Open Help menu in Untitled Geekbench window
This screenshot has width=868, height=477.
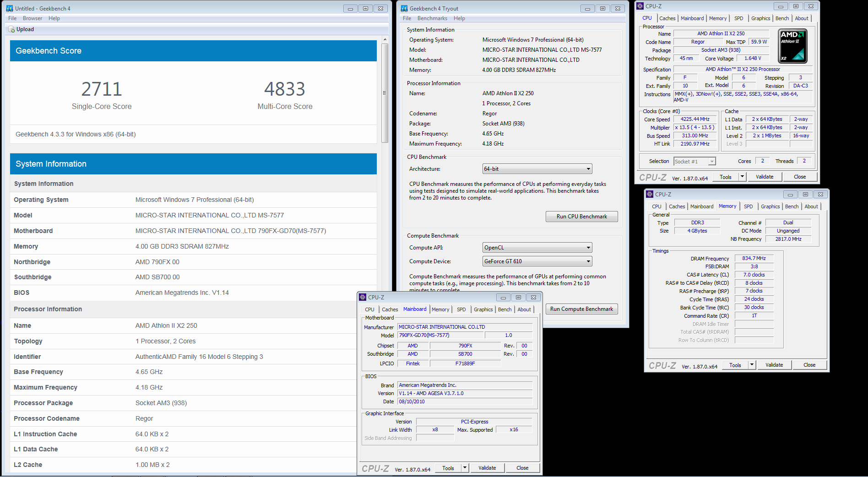click(54, 18)
